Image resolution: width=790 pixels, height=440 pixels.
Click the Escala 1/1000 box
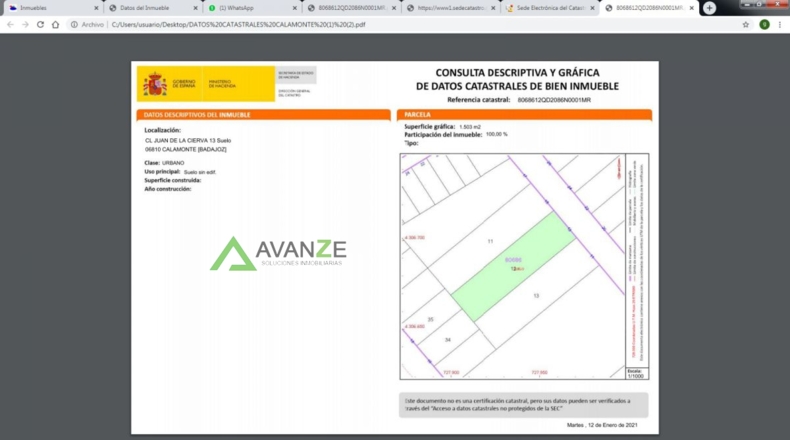point(637,373)
